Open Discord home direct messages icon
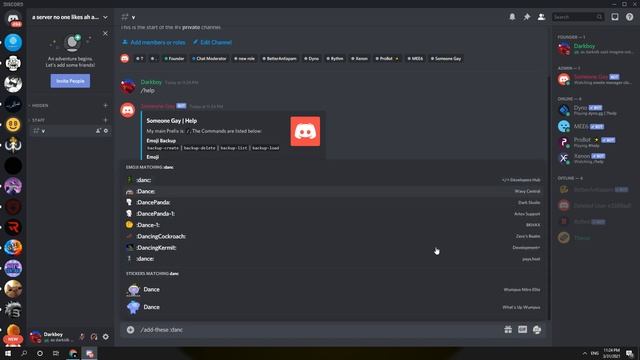 click(x=13, y=19)
